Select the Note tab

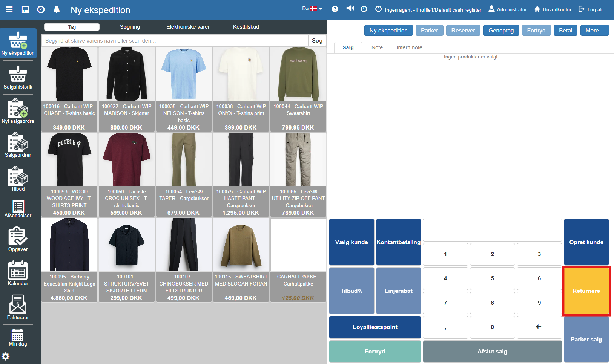pos(377,47)
